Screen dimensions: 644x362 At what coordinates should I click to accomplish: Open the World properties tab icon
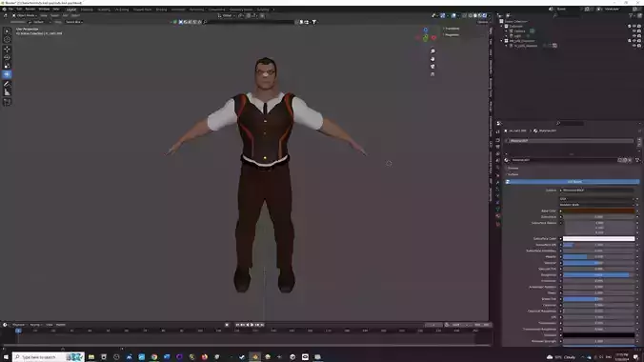click(498, 168)
